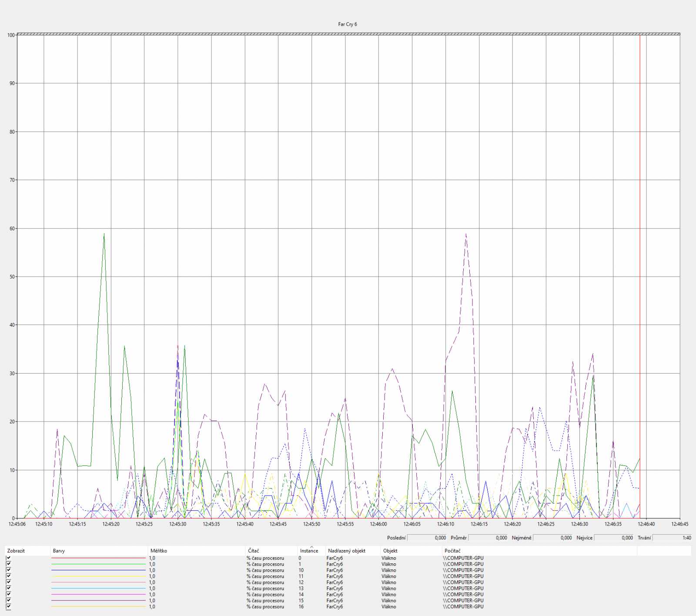Select the % času procesoru cell of instance 0
Viewport: 696px width, 616px height.
pos(265,558)
